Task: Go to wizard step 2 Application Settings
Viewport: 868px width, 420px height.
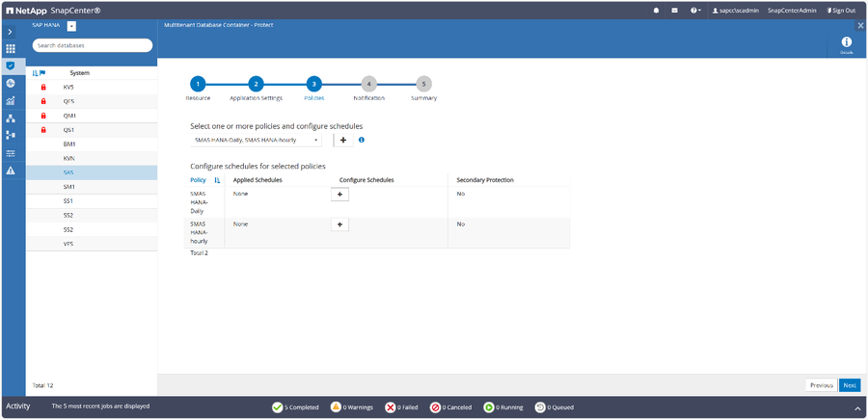Action: 256,84
